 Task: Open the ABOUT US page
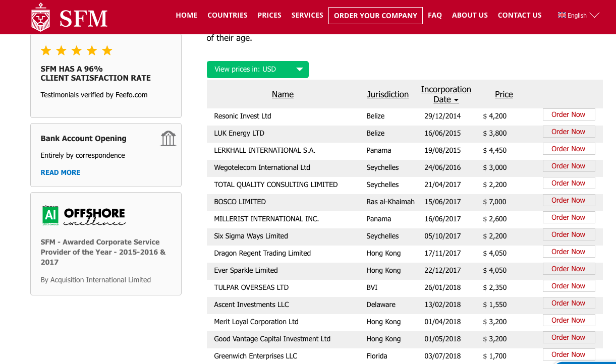click(470, 15)
